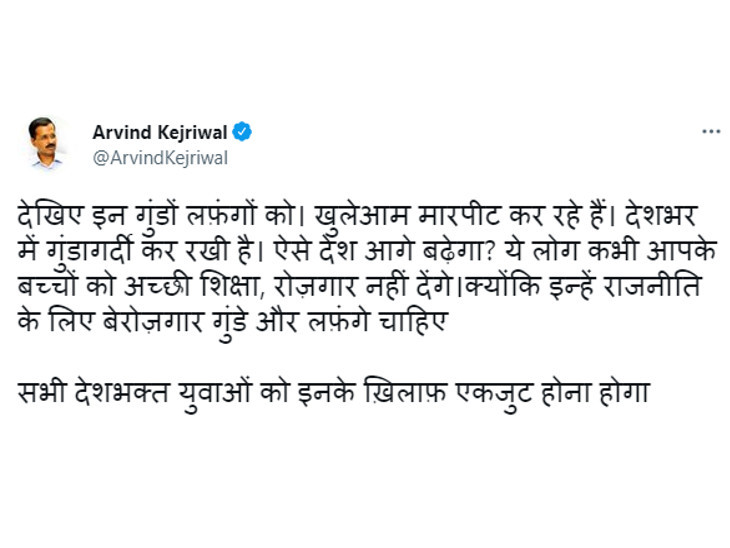
Task: Open the three-dot more options menu
Action: pos(710,131)
